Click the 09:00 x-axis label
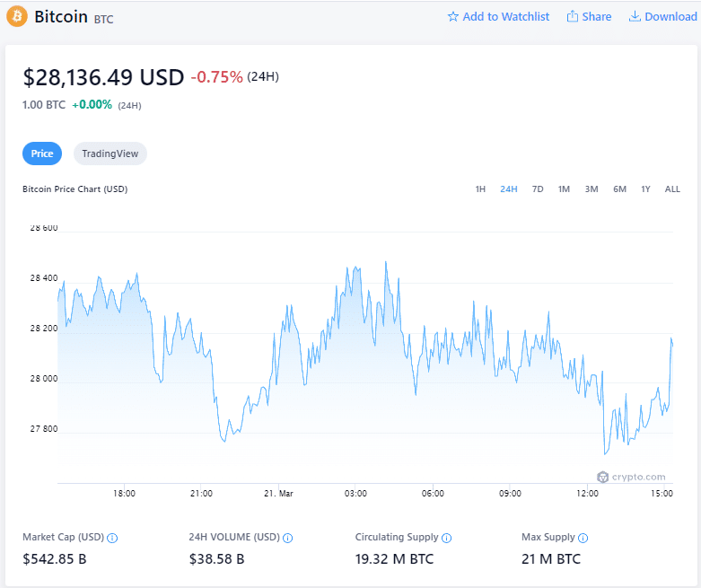 (x=510, y=493)
